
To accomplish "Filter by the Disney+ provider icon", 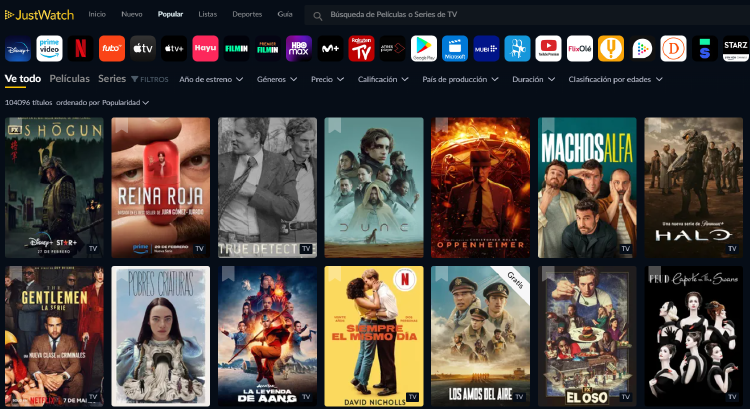I will pos(18,49).
